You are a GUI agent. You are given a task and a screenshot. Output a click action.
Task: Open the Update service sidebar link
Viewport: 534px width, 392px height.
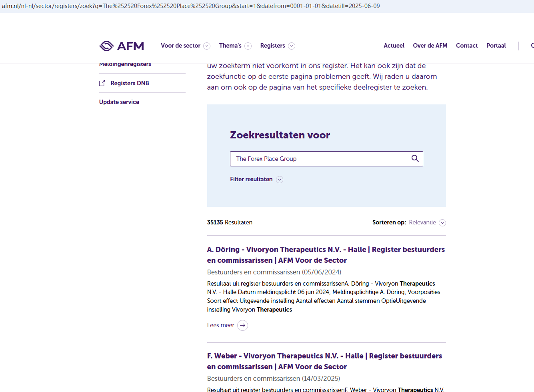tap(119, 102)
